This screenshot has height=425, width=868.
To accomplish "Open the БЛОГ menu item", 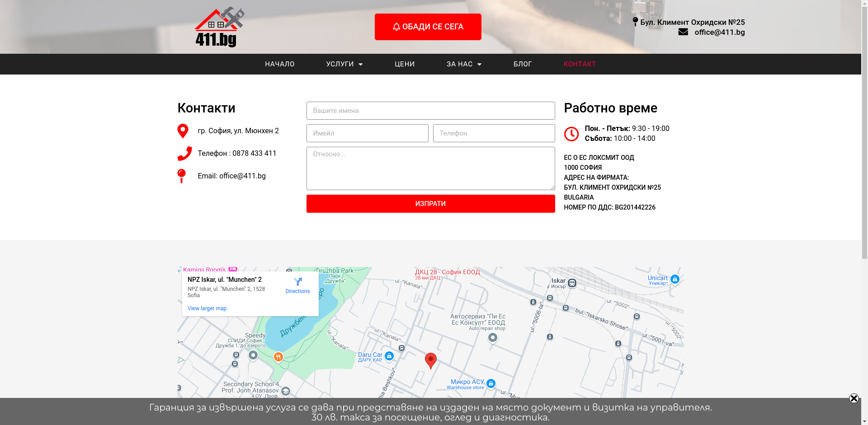I will (x=523, y=64).
